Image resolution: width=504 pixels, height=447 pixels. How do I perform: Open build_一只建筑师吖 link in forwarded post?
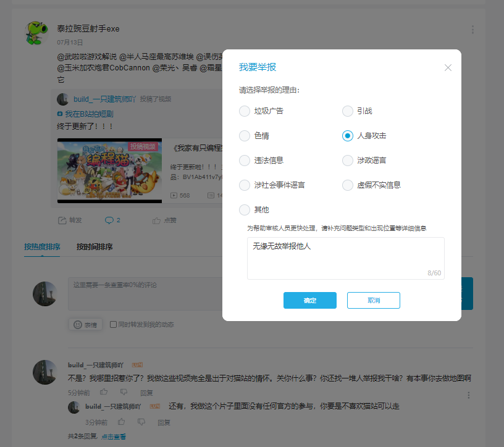pos(105,99)
